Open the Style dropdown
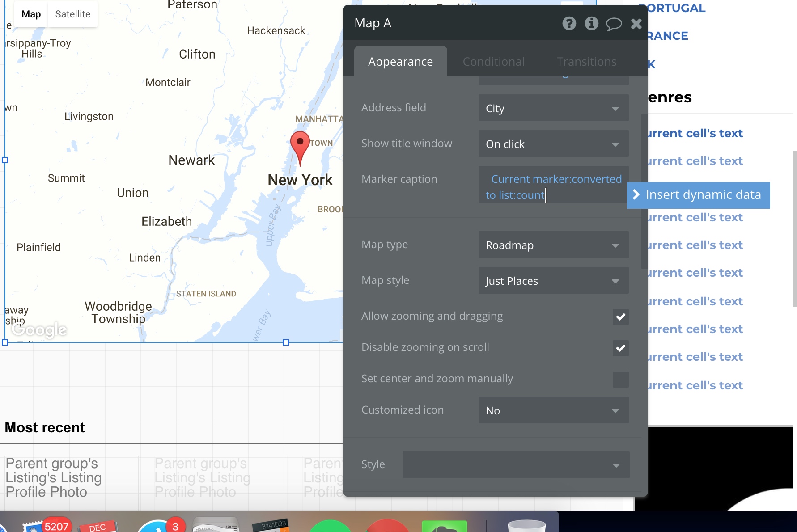 [516, 464]
